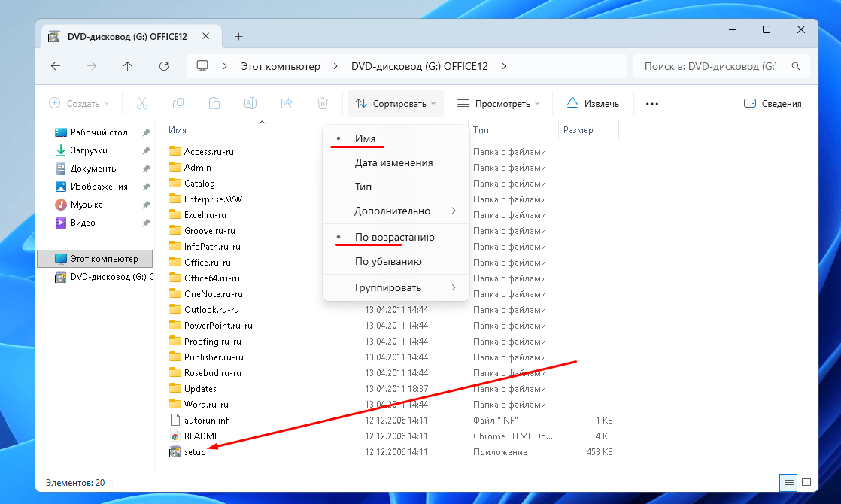Select the Updates folder
Viewport: 841px width, 504px height.
[200, 389]
